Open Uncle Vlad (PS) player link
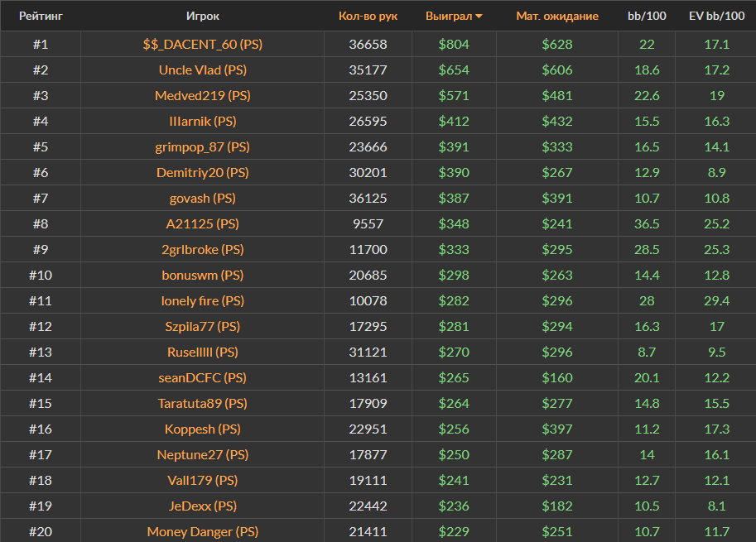This screenshot has height=542, width=756. tap(203, 70)
